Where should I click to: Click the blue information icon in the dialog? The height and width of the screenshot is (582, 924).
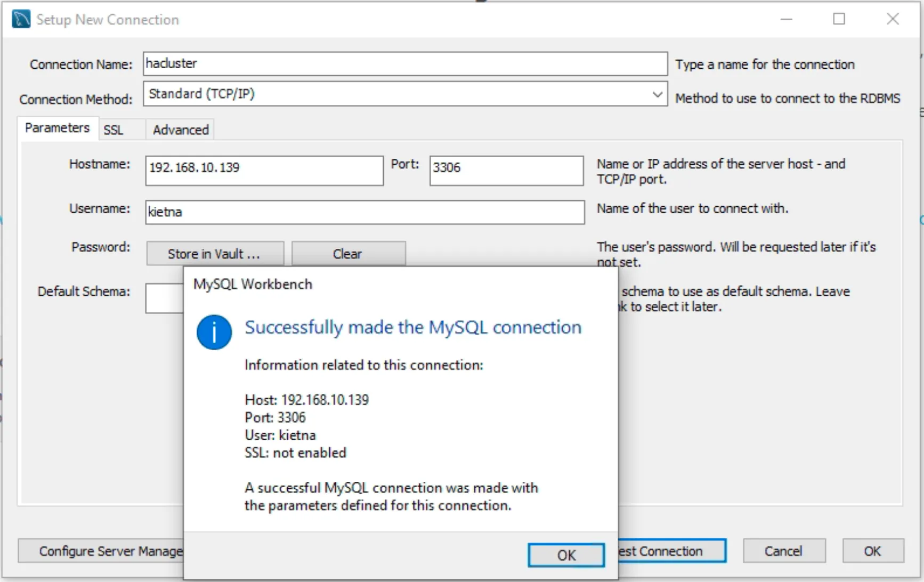(x=214, y=332)
